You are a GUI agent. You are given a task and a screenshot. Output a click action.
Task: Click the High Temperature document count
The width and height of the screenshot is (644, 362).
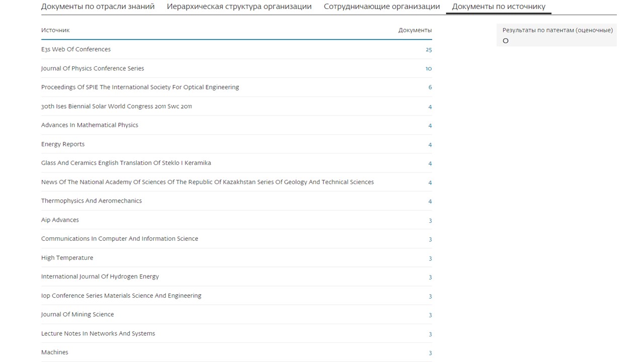[430, 258]
